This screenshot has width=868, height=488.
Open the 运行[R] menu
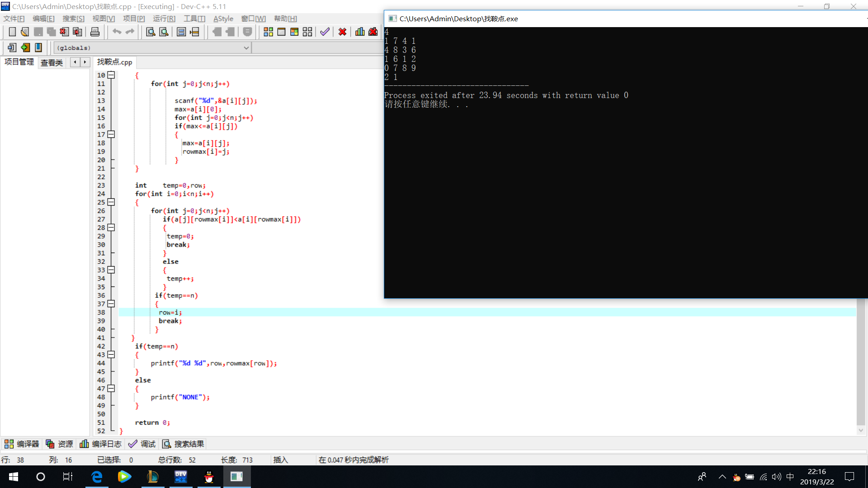[164, 19]
